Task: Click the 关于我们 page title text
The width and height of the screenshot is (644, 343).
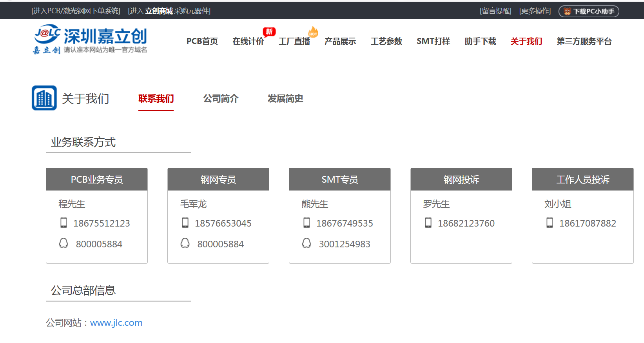Action: (85, 98)
